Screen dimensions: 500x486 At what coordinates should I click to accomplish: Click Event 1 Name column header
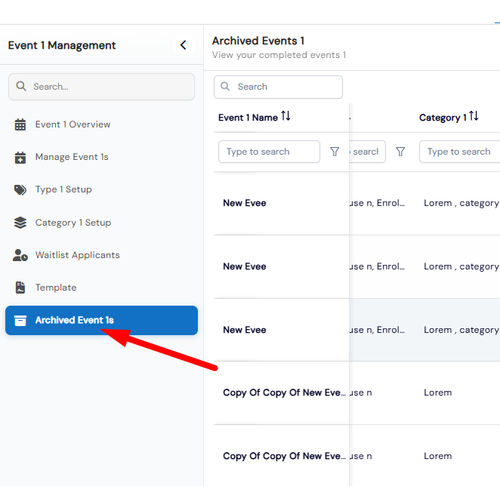[248, 118]
